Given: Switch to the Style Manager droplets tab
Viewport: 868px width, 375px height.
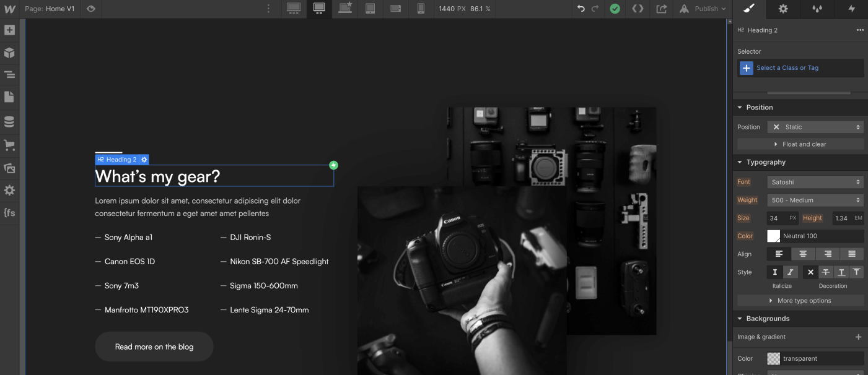Looking at the screenshot, I should pyautogui.click(x=817, y=9).
